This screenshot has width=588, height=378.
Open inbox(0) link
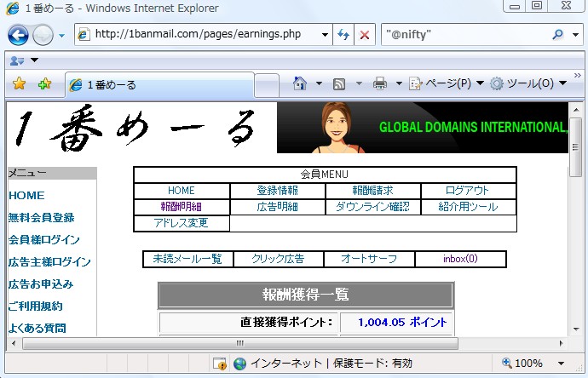click(x=460, y=259)
